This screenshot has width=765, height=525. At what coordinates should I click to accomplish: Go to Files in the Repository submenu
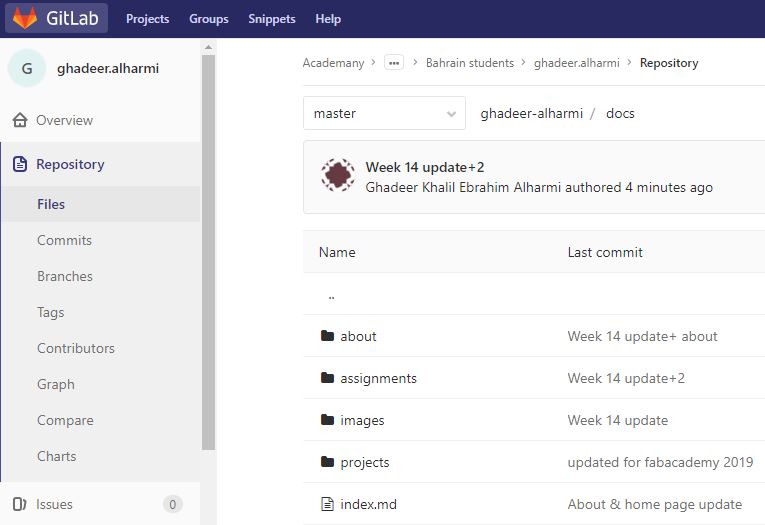pyautogui.click(x=100, y=204)
